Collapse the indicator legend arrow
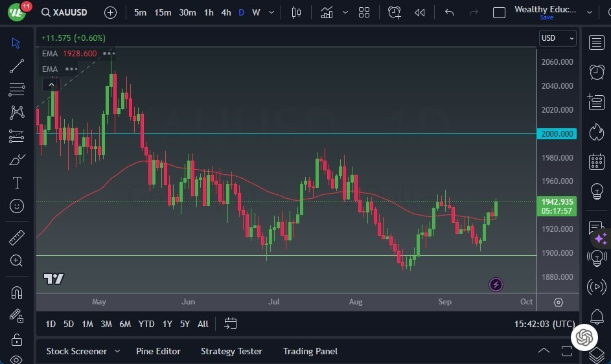Image resolution: width=611 pixels, height=364 pixels. [x=51, y=84]
